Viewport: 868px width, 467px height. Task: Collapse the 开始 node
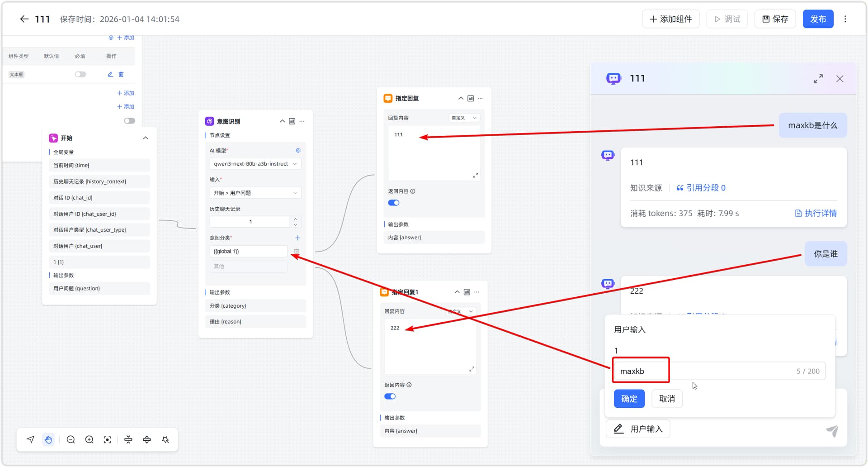point(146,138)
